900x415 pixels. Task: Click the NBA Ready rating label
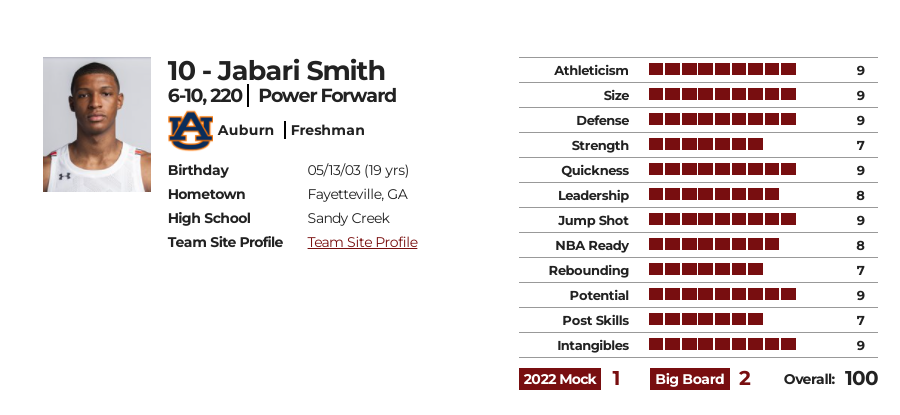pos(592,246)
